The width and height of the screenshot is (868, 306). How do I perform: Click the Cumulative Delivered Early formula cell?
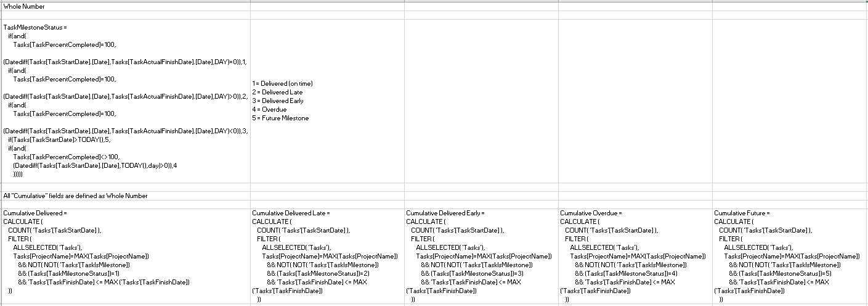[481, 256]
